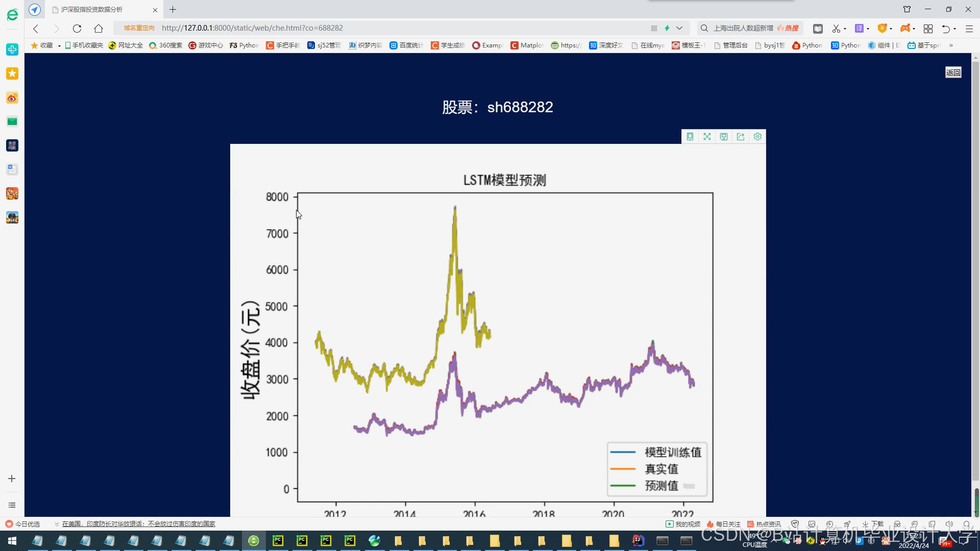Open the browser hamburger main menu
The width and height of the screenshot is (980, 551).
pos(969,29)
